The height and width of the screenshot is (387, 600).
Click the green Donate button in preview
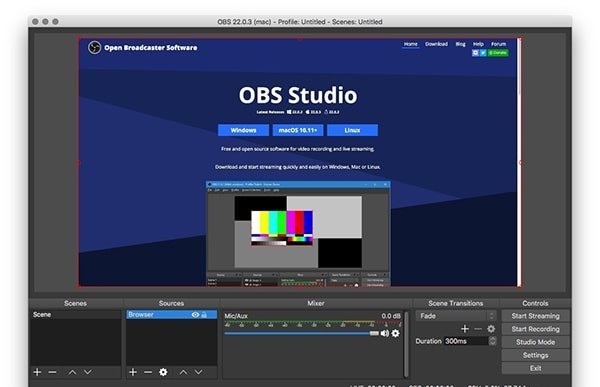point(498,53)
